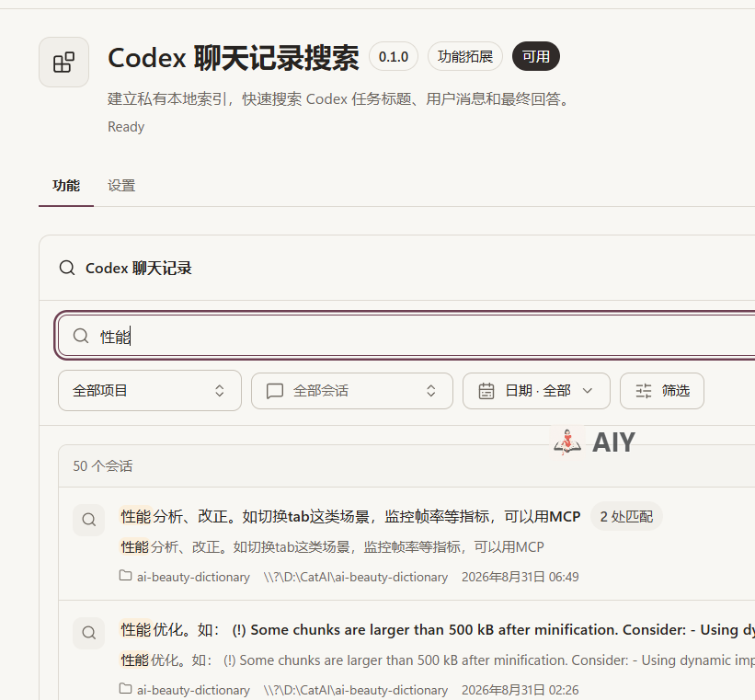This screenshot has width=755, height=700.
Task: Click the 功能拓展 tag badge
Action: point(465,56)
